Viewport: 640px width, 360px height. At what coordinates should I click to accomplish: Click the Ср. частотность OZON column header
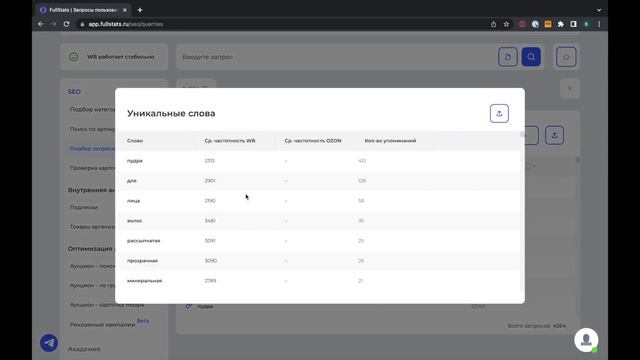(313, 141)
